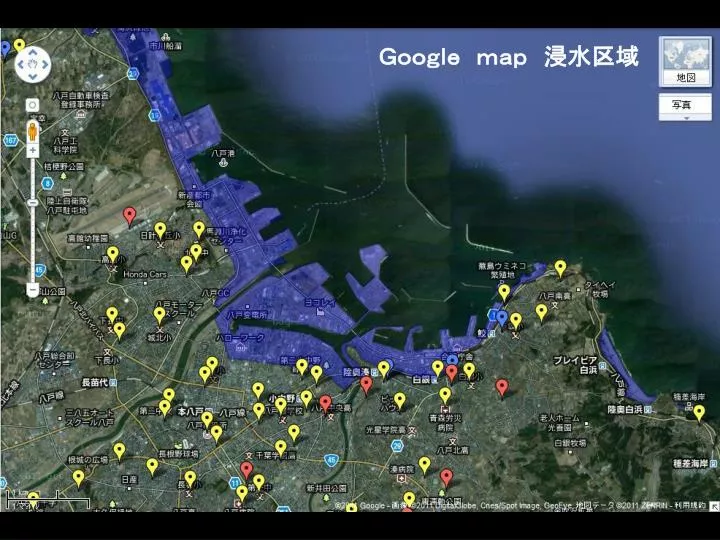Screen dimensions: 720x540
Task: Click the yellow marker above 青森労災病院
Action: 445,394
